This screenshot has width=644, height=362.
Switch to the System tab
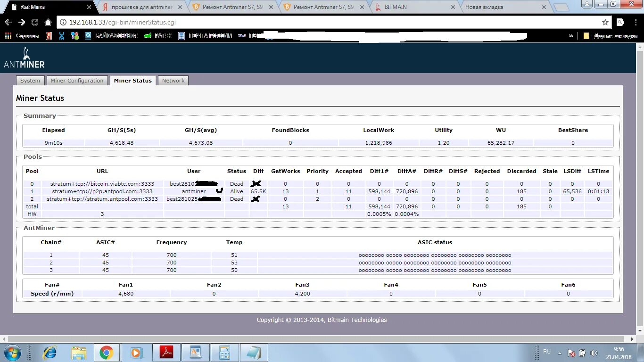pyautogui.click(x=30, y=81)
